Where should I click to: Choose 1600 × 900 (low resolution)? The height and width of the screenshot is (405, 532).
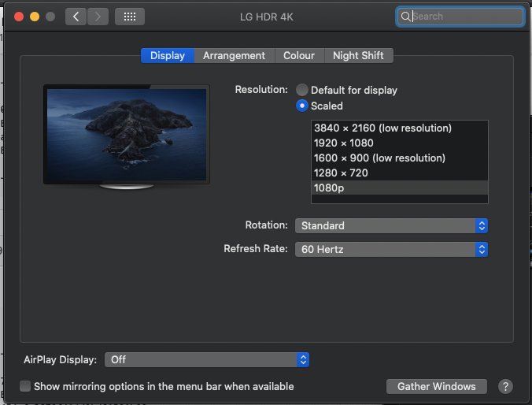[x=399, y=158]
